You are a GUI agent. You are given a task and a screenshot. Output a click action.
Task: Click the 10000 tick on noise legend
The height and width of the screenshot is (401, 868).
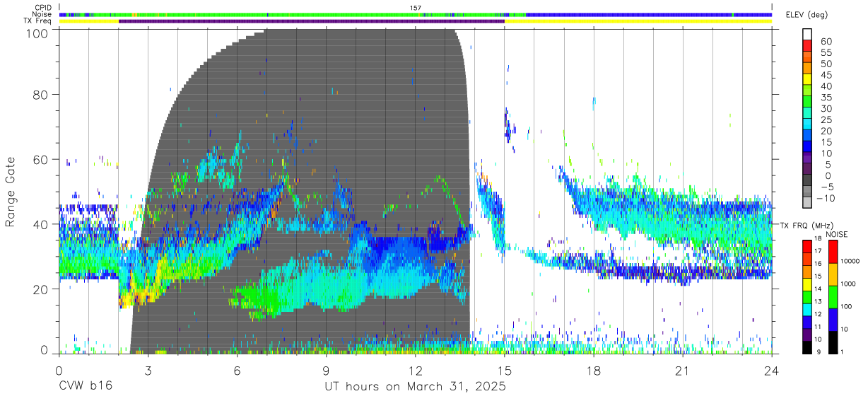click(x=849, y=261)
